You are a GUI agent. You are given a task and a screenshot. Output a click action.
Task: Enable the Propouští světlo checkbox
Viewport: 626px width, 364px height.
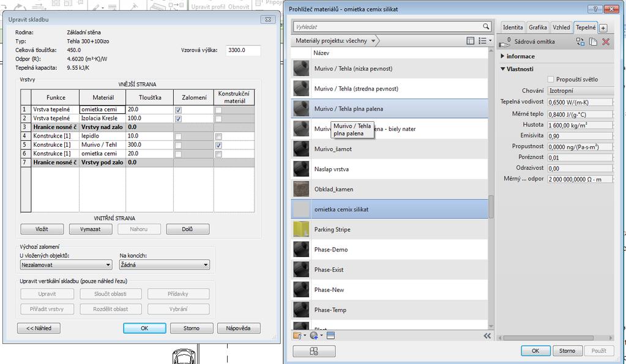551,79
